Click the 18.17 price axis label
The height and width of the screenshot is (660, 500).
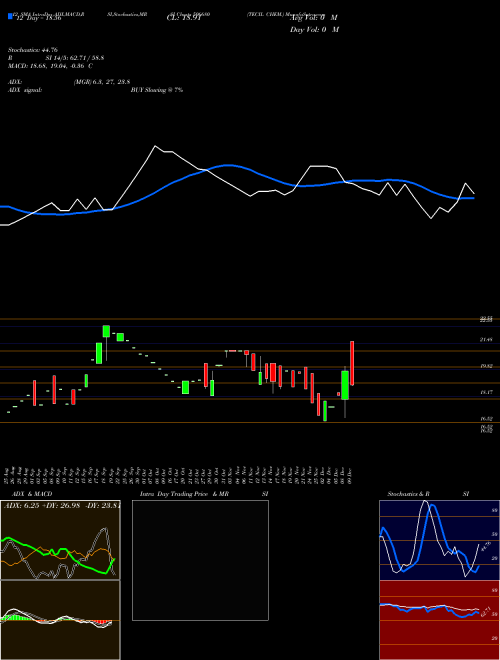pyautogui.click(x=487, y=392)
